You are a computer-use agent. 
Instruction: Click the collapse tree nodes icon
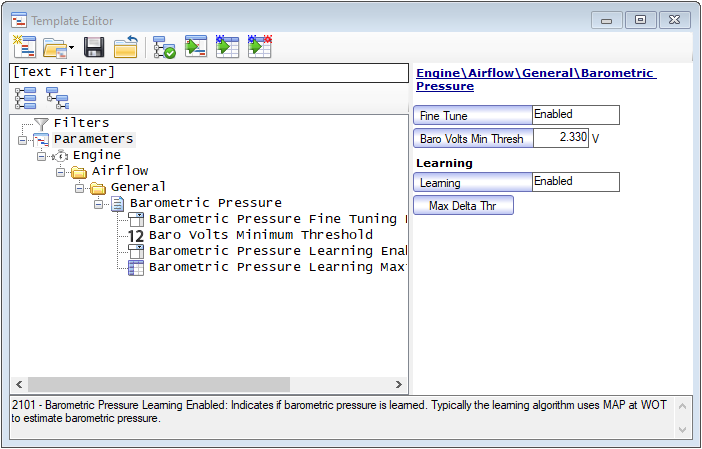click(57, 97)
